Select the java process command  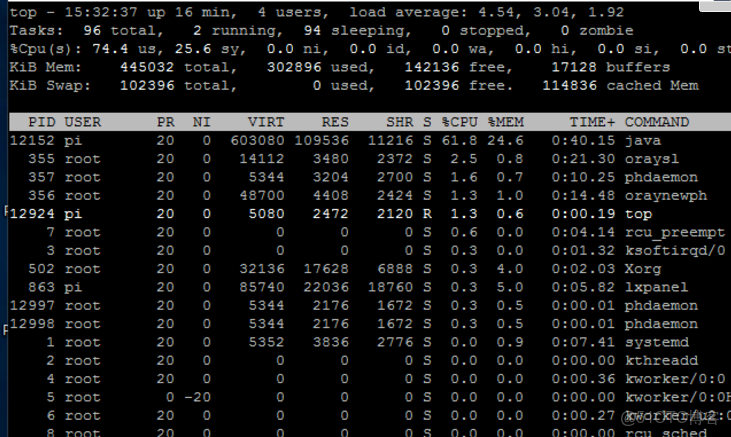[643, 140]
